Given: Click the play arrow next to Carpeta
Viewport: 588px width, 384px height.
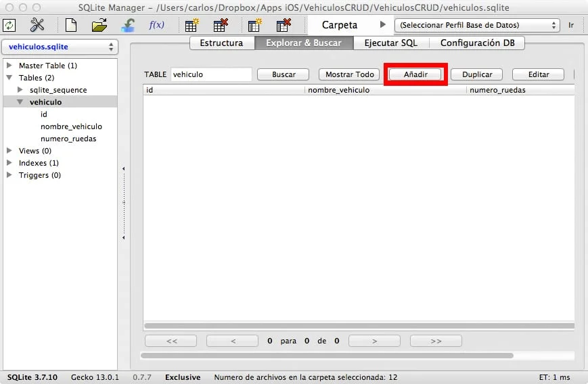Looking at the screenshot, I should pyautogui.click(x=382, y=24).
